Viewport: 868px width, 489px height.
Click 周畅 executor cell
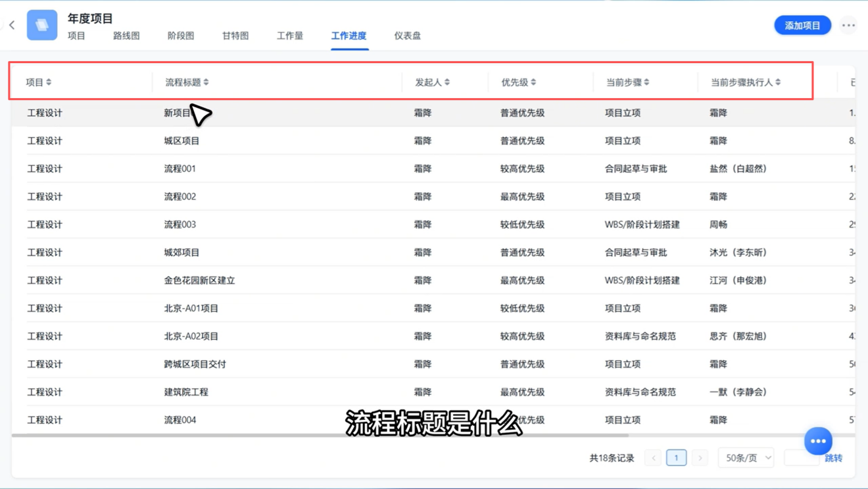[718, 224]
